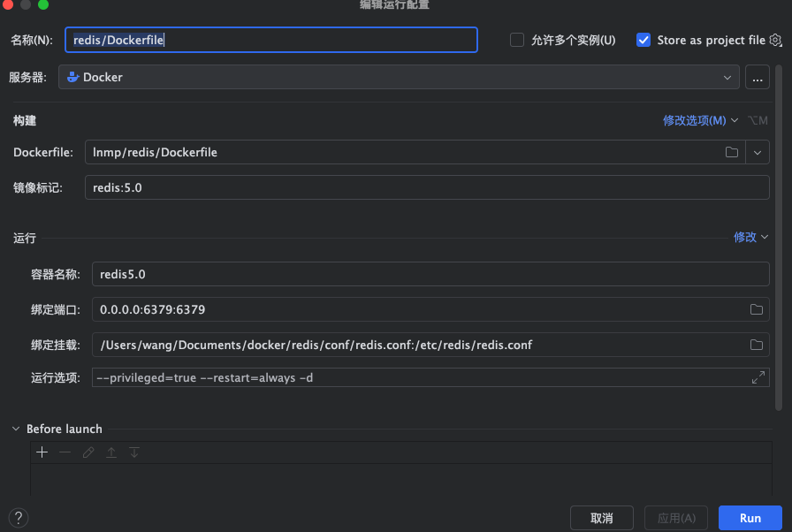Add a new Before launch task
The image size is (792, 532).
pyautogui.click(x=42, y=452)
